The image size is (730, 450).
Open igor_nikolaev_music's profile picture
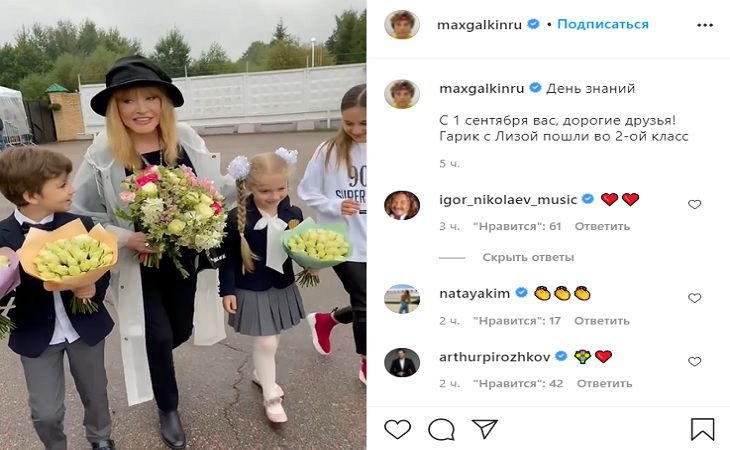point(402,205)
